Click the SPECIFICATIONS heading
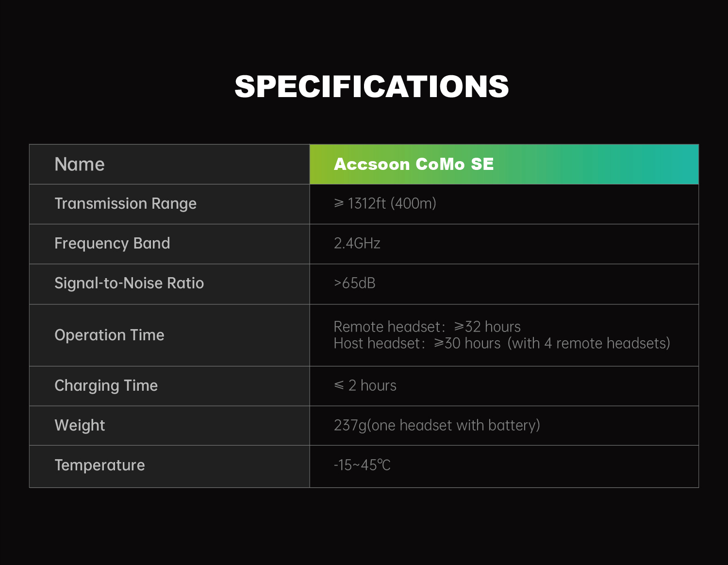Image resolution: width=728 pixels, height=565 pixels. pyautogui.click(x=372, y=87)
